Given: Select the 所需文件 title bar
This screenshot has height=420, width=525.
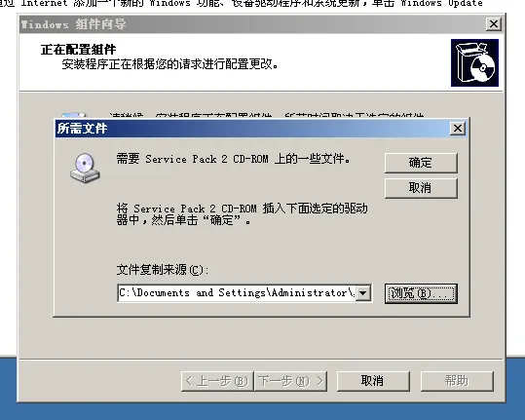Looking at the screenshot, I should point(252,129).
